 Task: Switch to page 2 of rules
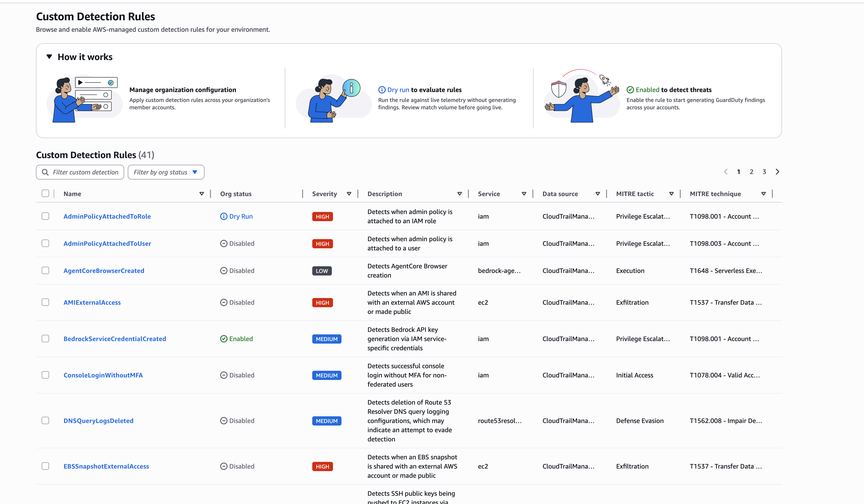[751, 172]
